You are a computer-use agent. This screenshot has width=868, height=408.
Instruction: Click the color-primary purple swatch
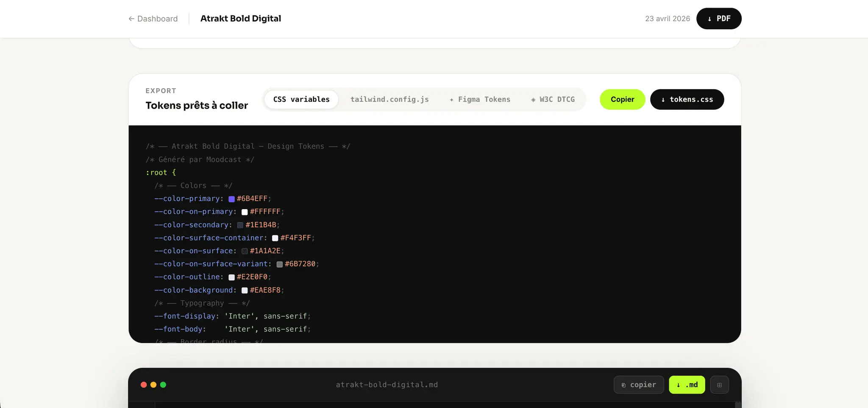click(231, 199)
